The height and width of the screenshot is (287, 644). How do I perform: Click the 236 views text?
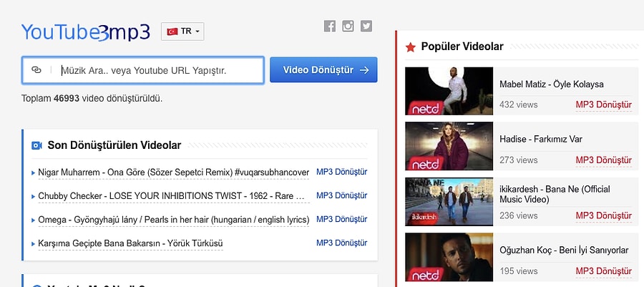[x=518, y=215]
